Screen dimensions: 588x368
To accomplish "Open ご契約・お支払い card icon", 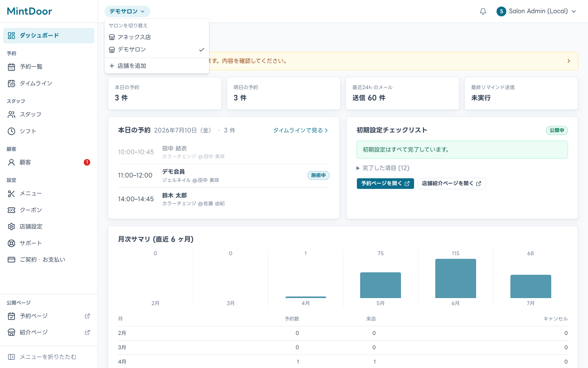I will coord(11,260).
